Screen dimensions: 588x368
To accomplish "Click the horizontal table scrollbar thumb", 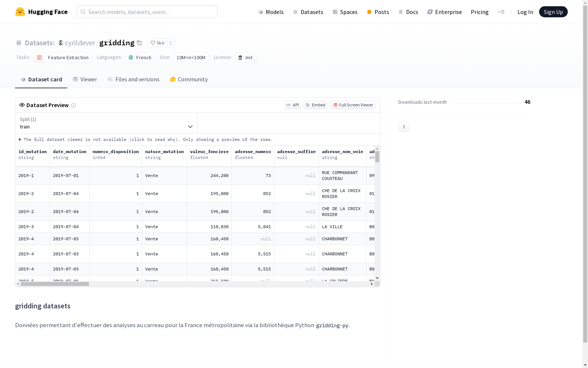I will 55,284.
